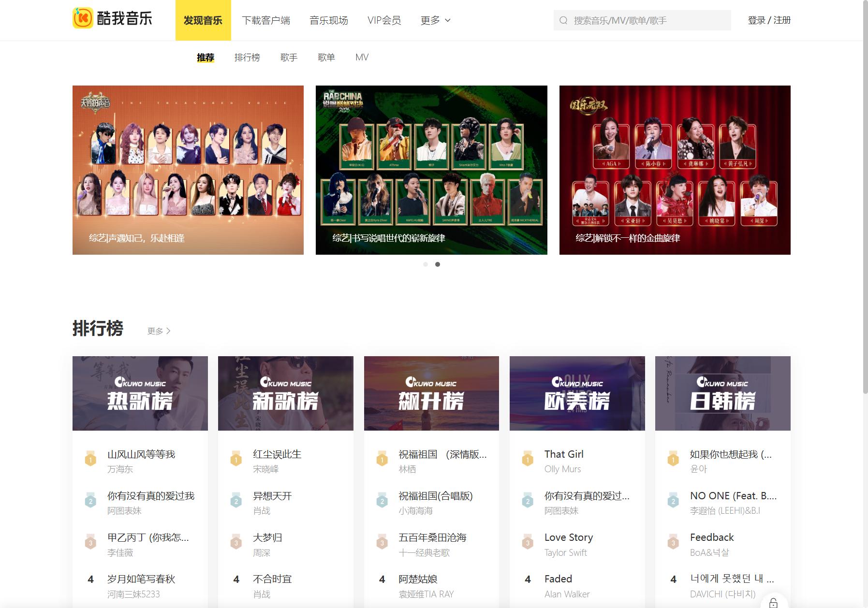The height and width of the screenshot is (608, 868).
Task: Click gold medal icon beside 山风山风等等我
Action: (x=90, y=459)
